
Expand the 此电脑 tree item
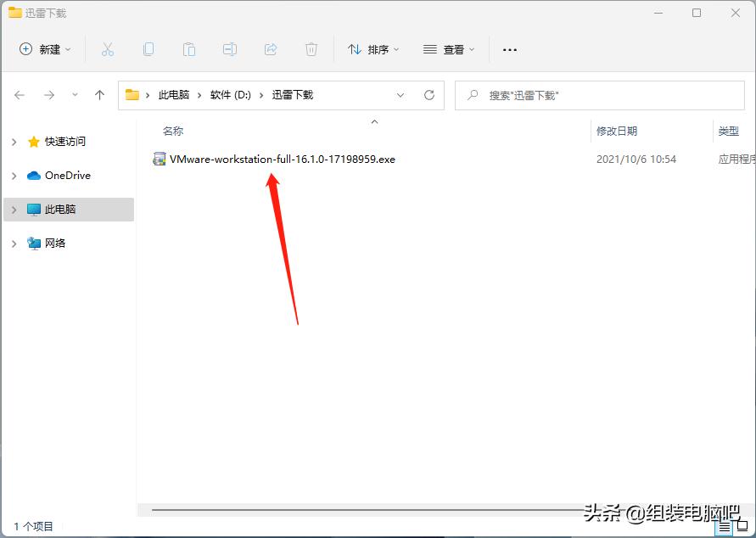click(13, 209)
